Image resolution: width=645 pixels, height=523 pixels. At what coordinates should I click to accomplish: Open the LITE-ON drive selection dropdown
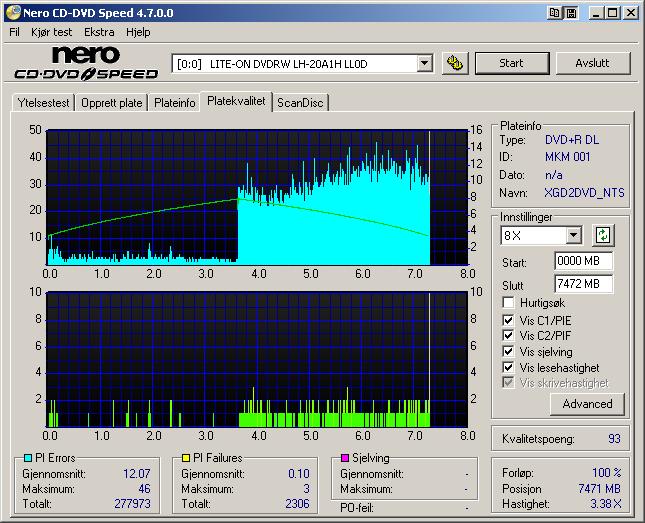[x=424, y=63]
